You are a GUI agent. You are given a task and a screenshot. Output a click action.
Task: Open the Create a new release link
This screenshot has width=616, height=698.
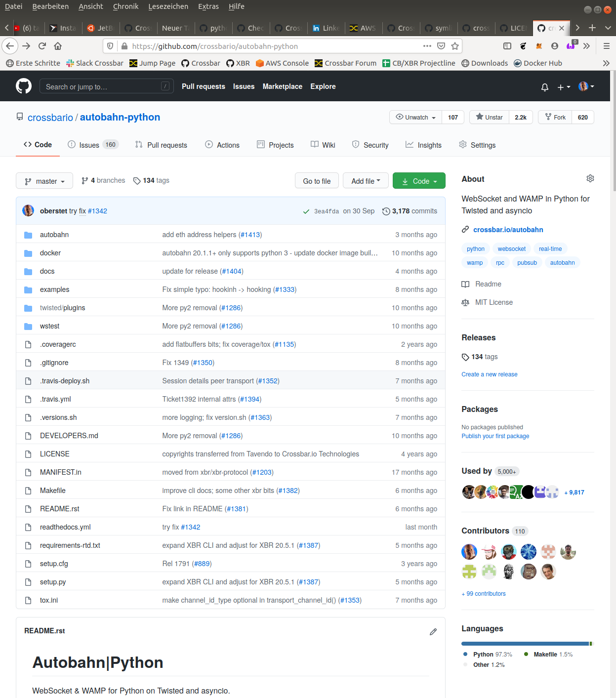click(x=489, y=374)
